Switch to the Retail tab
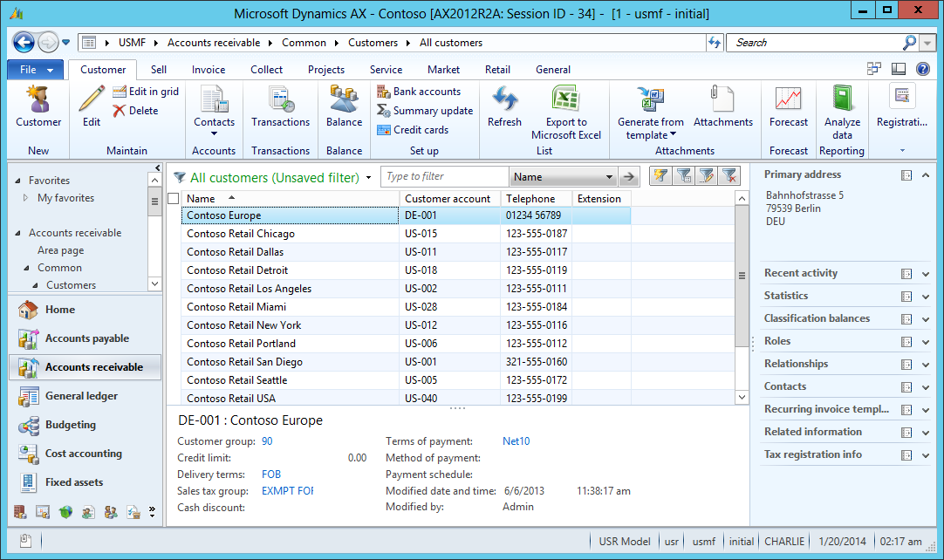 click(497, 70)
